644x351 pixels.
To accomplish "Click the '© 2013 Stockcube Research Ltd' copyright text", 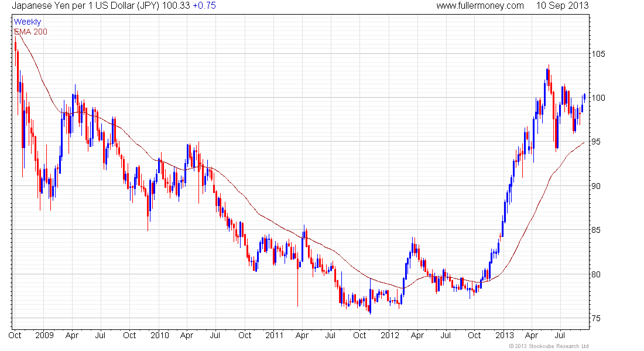I will [549, 346].
